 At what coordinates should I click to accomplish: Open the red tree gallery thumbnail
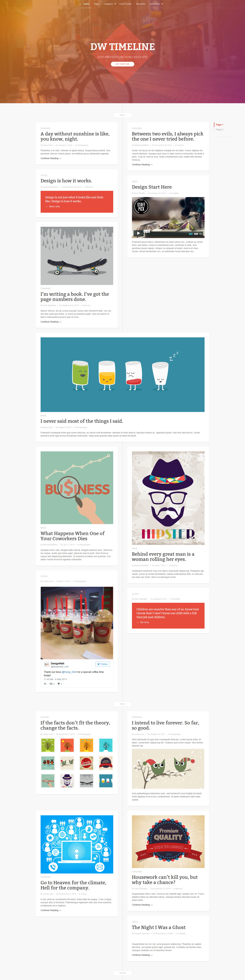tap(67, 745)
